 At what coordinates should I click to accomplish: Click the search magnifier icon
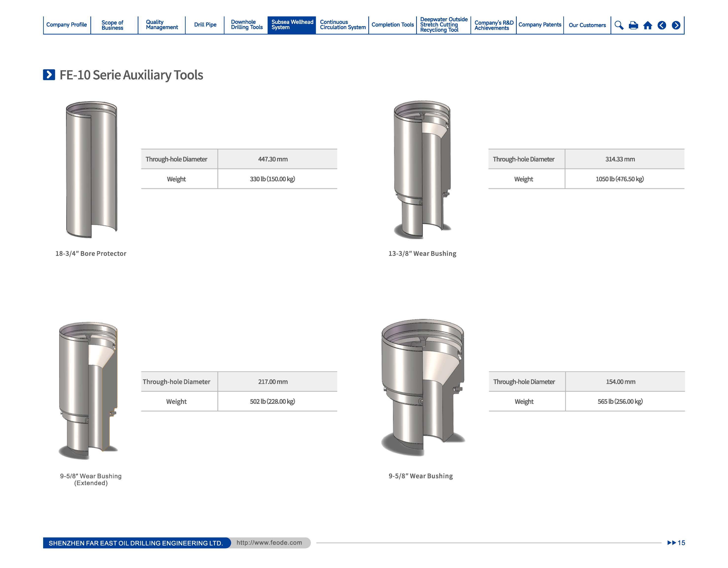click(x=619, y=25)
